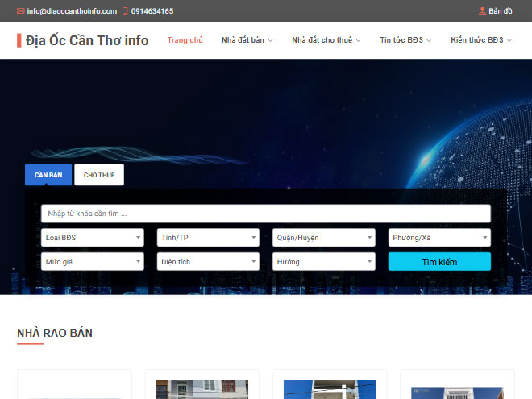This screenshot has height=399, width=532.
Task: Click the map user icon beside Bản đồ
Action: 482,11
